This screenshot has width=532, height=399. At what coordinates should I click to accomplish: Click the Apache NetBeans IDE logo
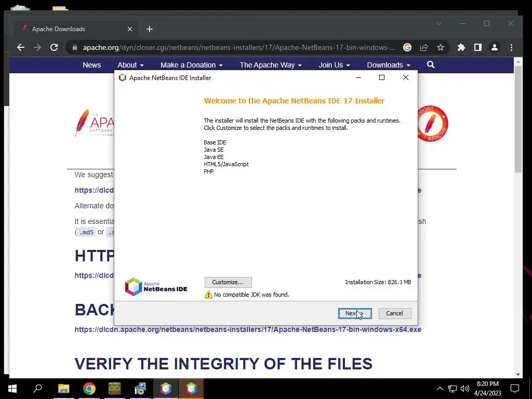click(x=156, y=287)
